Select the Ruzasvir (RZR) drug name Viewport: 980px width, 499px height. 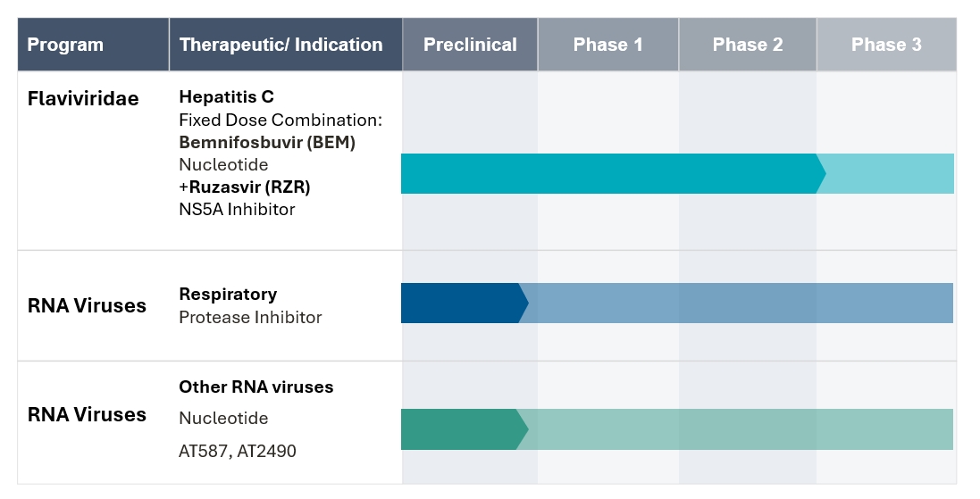tap(247, 187)
